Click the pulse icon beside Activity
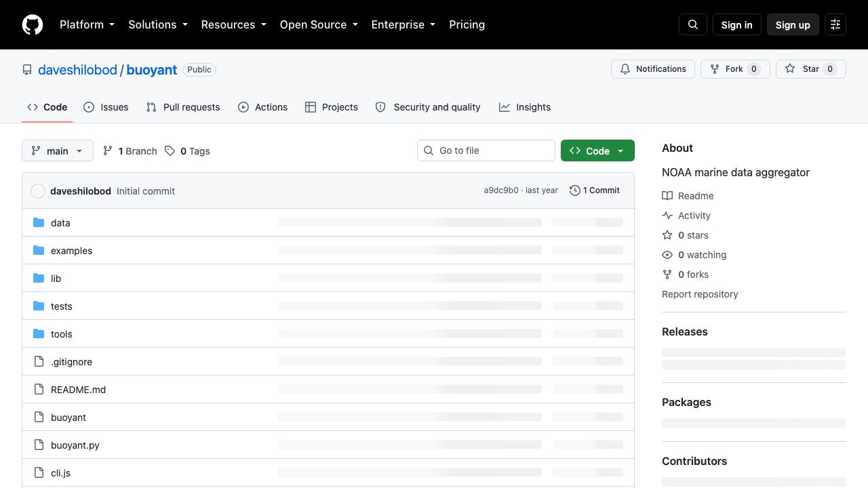 coord(667,216)
